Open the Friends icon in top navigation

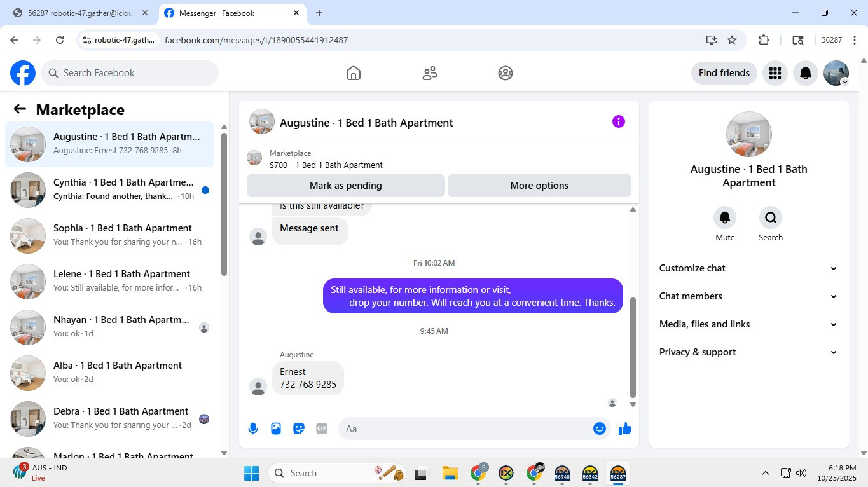430,73
